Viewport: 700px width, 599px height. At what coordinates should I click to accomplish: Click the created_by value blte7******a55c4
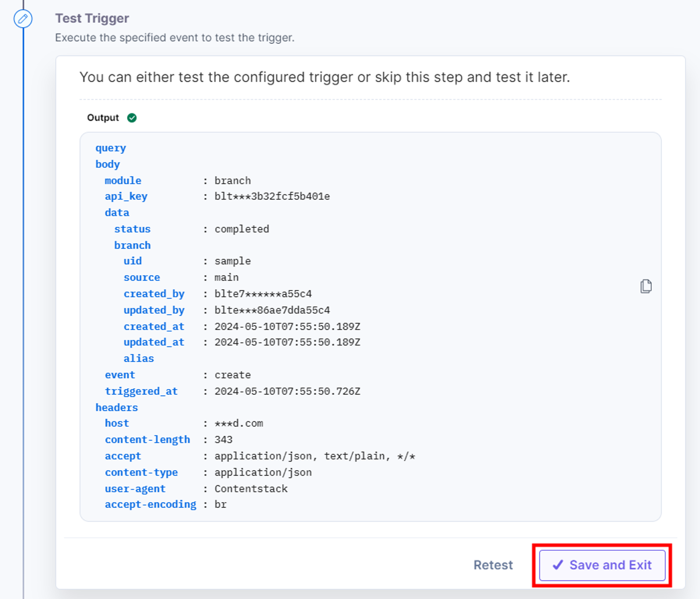click(x=263, y=294)
